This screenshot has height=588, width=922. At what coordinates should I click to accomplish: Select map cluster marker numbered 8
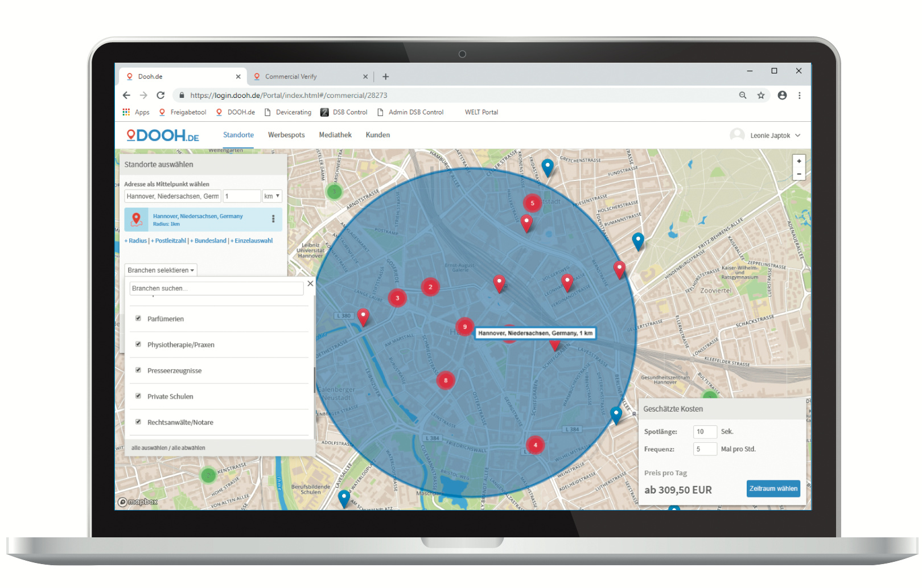[x=446, y=380]
